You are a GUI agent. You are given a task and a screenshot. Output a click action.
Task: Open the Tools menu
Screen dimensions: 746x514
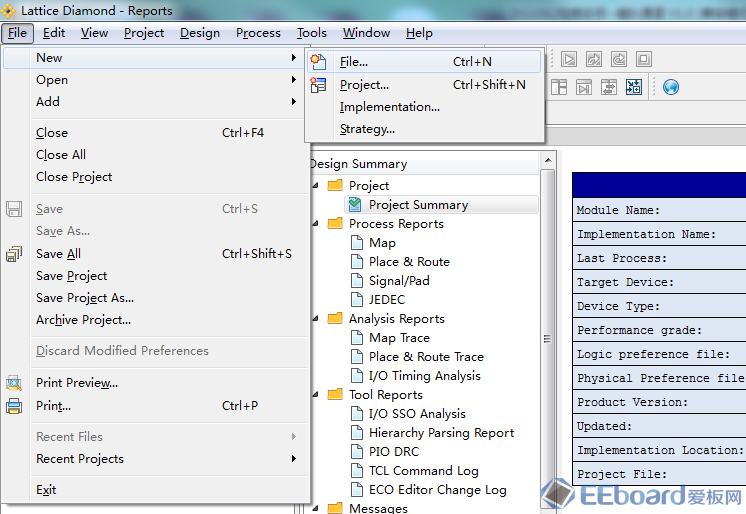(x=312, y=33)
